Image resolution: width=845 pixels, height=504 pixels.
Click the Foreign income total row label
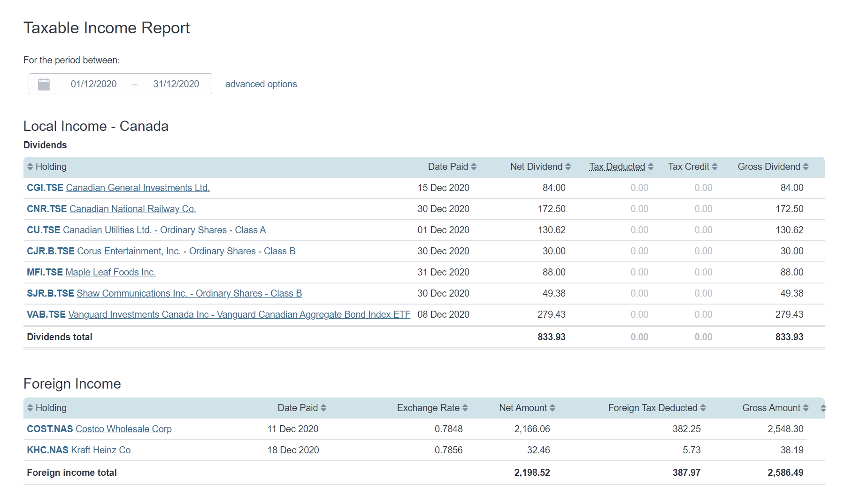point(72,473)
